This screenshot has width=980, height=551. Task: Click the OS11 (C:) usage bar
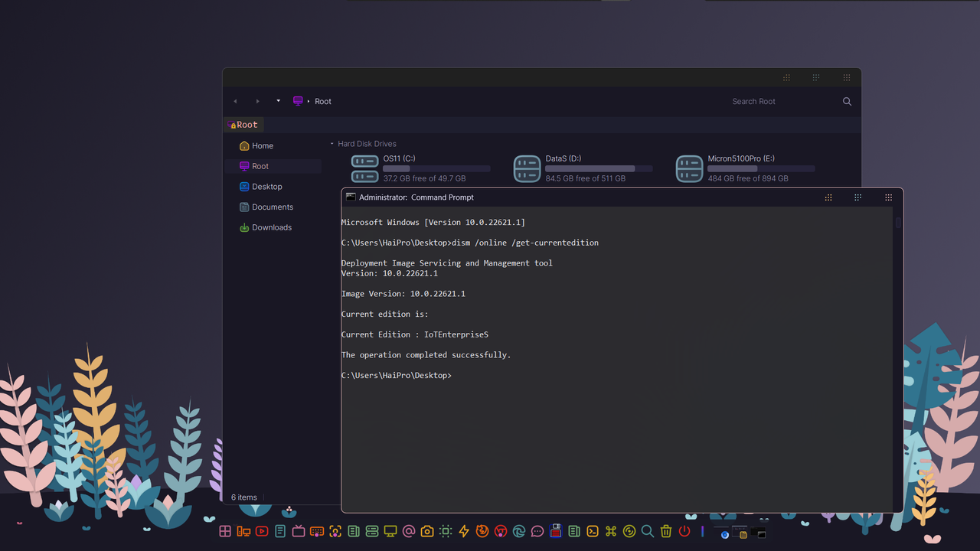(436, 168)
